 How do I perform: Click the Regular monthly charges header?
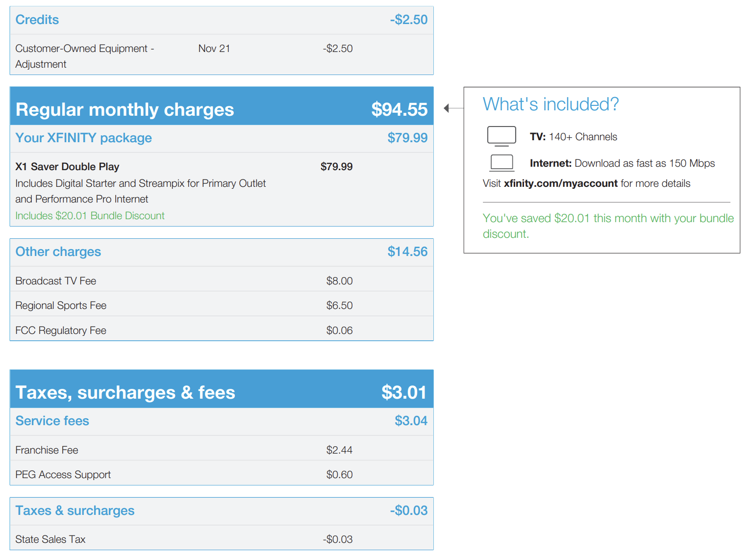tap(125, 109)
